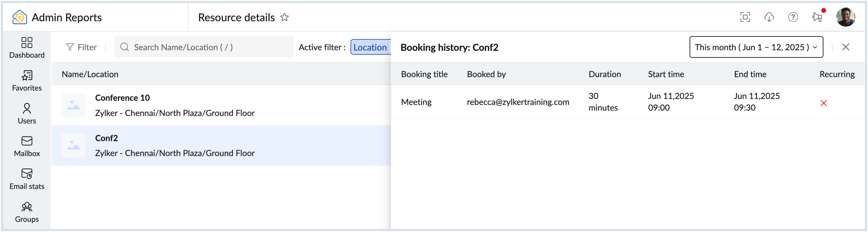
Task: Open the help question mark icon
Action: point(793,17)
